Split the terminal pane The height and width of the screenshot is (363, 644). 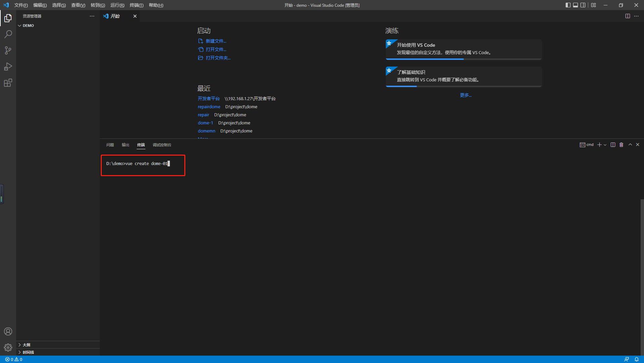[x=613, y=145]
